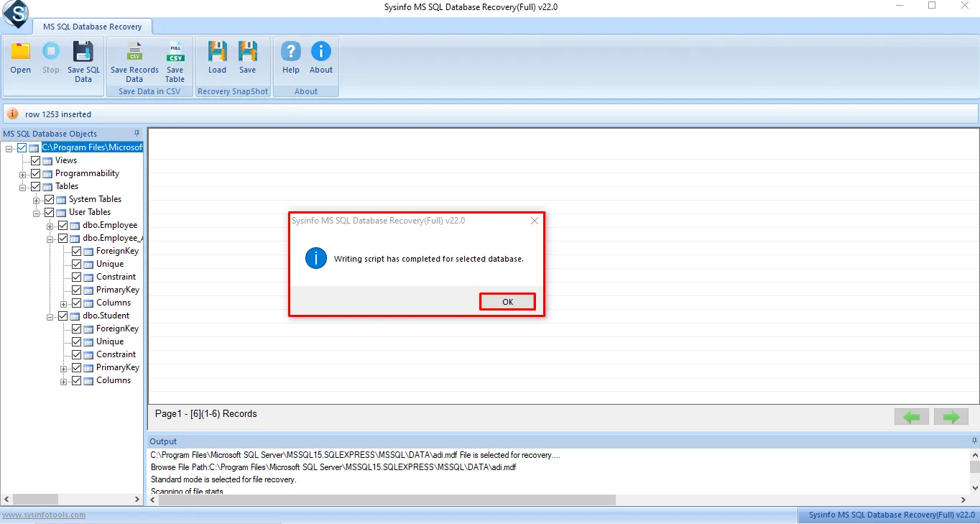
Task: Collapse the User Tables node
Action: coord(36,213)
